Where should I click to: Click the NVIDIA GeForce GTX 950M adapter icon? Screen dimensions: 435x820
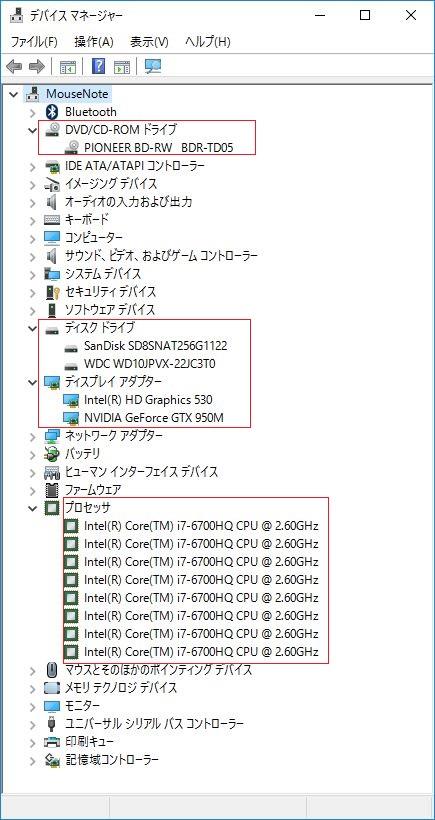pyautogui.click(x=71, y=418)
